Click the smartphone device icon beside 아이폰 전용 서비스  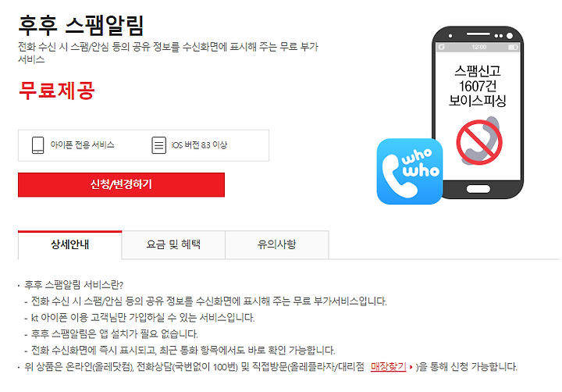38,145
